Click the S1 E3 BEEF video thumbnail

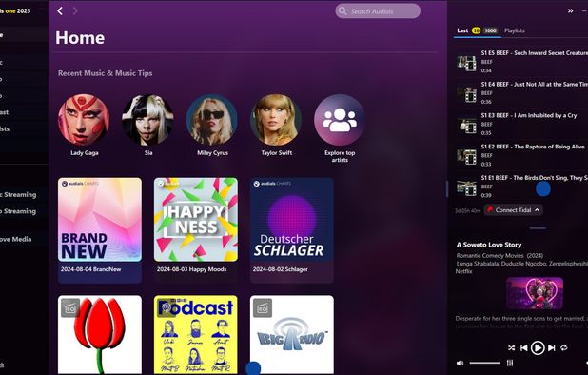click(x=466, y=125)
